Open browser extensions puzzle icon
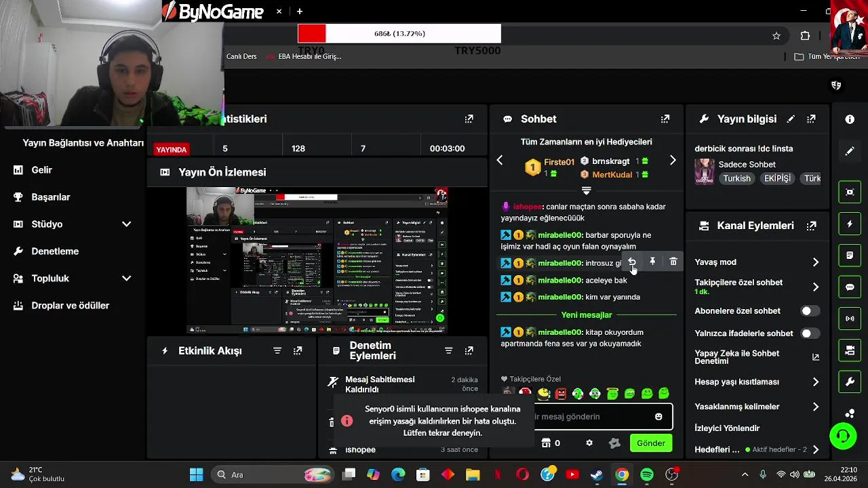This screenshot has width=868, height=488. point(805,36)
